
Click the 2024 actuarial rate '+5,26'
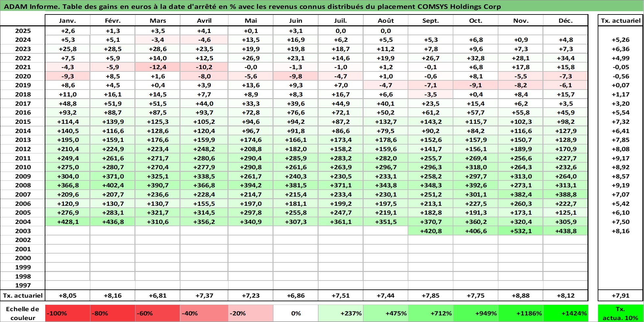[621, 40]
